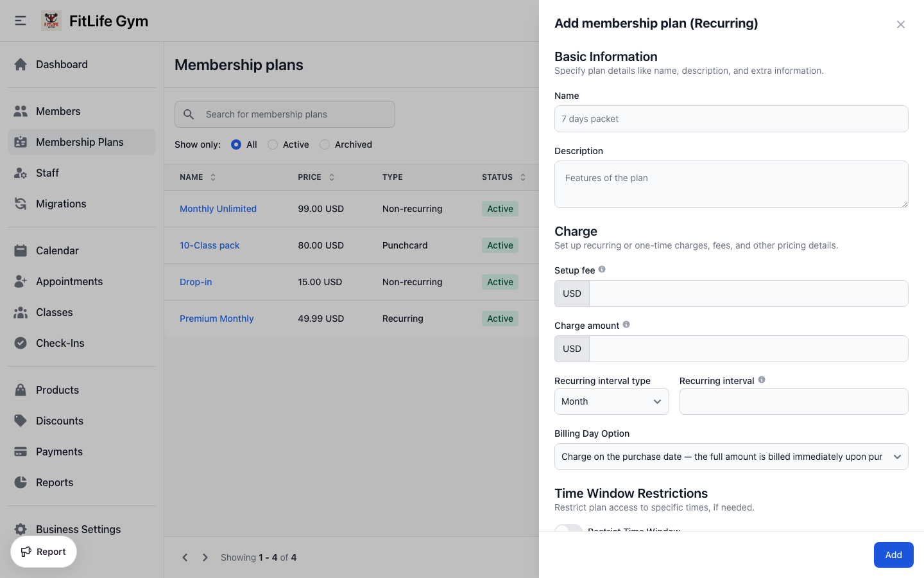924x578 pixels.
Task: Open the Dashboard from the sidebar
Action: [x=62, y=64]
